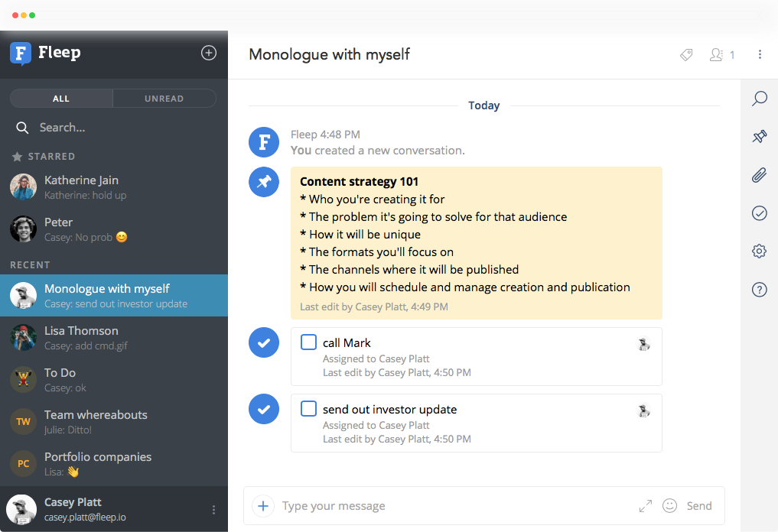Click the PC avatar for Portfolio companies

23,463
